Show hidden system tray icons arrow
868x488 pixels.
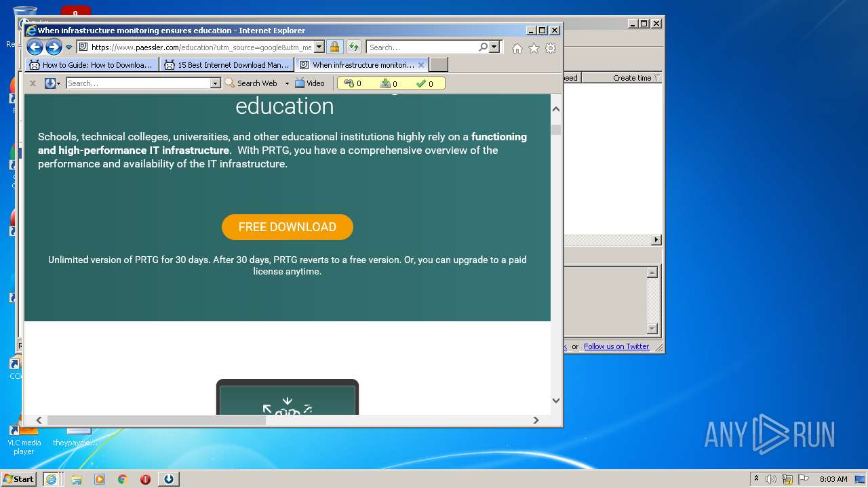[x=756, y=479]
